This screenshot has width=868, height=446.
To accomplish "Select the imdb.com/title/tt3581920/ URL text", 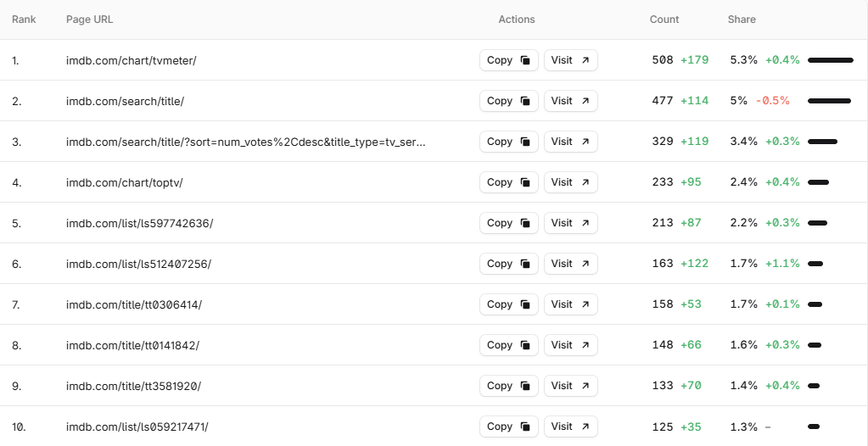I will point(133,386).
